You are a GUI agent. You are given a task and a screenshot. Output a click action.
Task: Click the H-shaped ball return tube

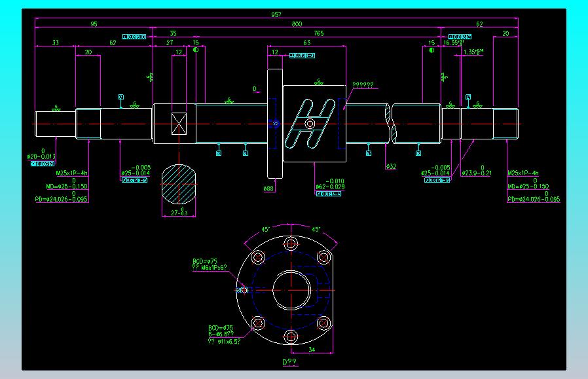[310, 123]
